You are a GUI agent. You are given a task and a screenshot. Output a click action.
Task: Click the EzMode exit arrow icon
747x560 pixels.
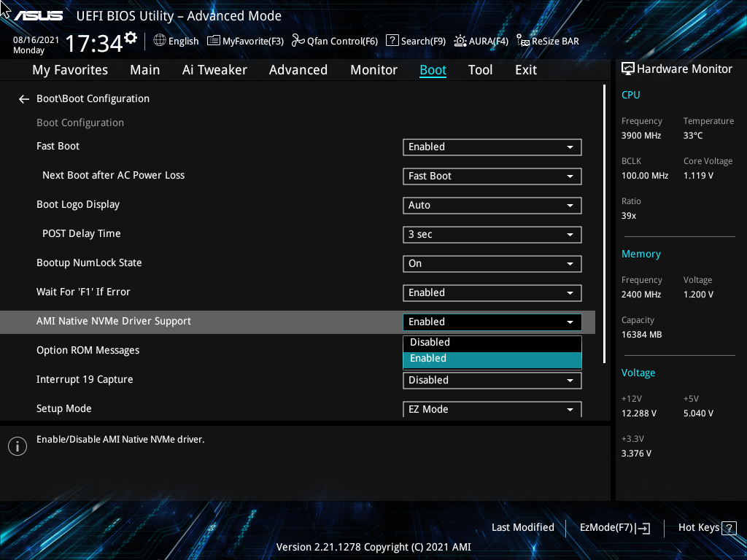[x=643, y=528]
